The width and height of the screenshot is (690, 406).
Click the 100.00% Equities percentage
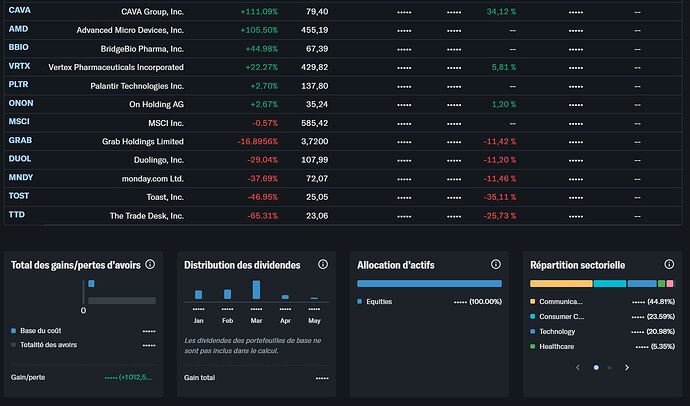(485, 302)
